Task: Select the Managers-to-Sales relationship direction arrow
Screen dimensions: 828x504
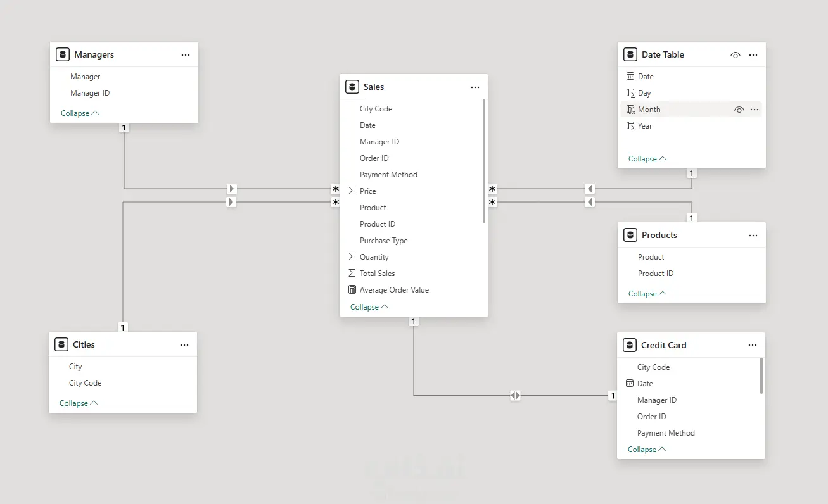Action: [232, 188]
